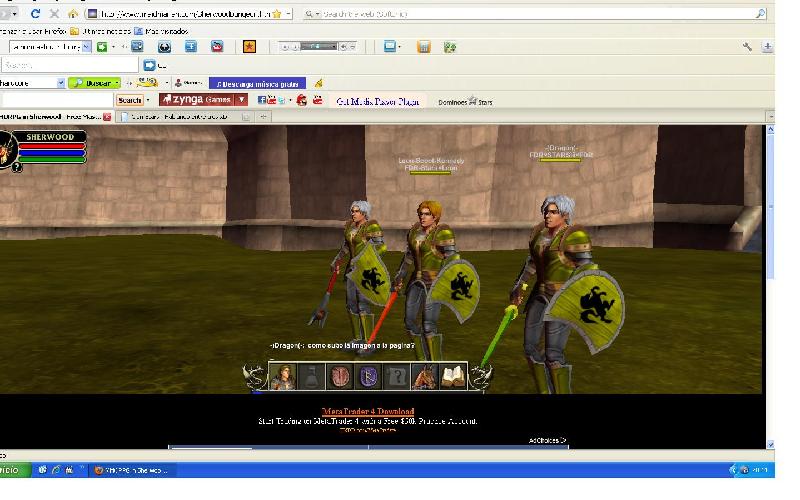Image resolution: width=800 pixels, height=500 pixels.
Task: Click the Descarga música gratis banner
Action: tap(257, 84)
